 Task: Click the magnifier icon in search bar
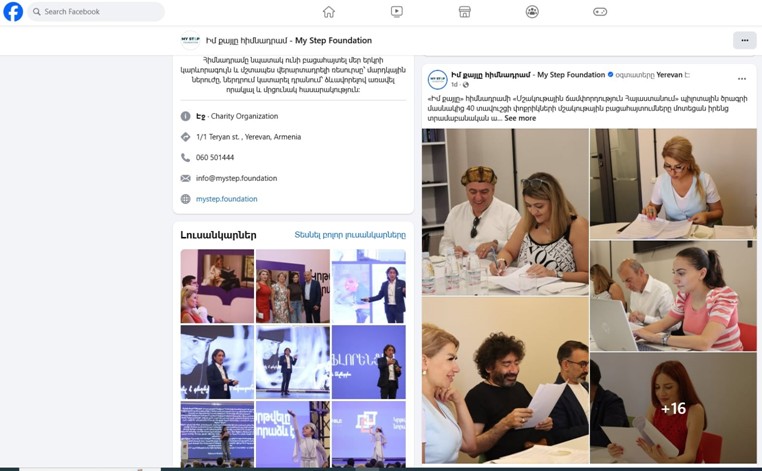pos(36,12)
